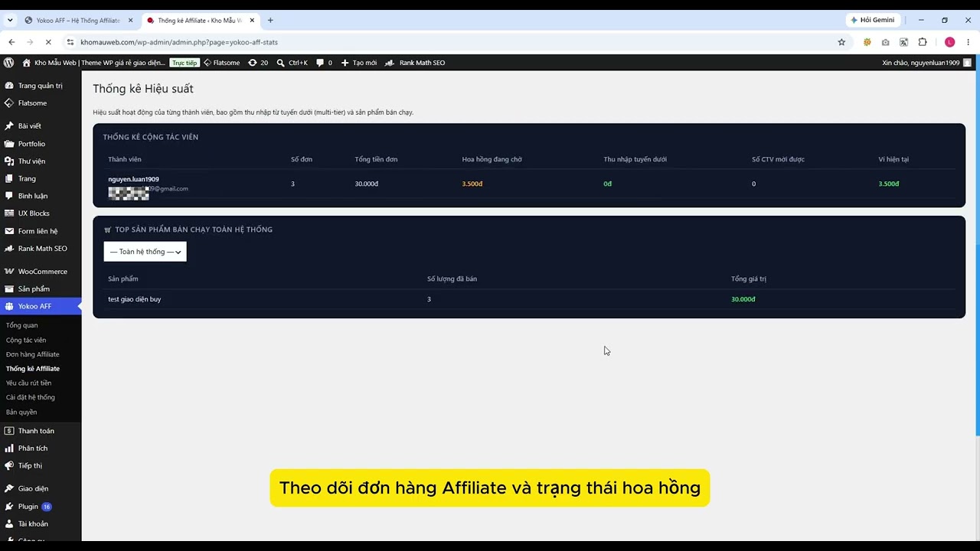Go to Đơn hàng Affiliate submenu
Image resolution: width=980 pixels, height=551 pixels.
(32, 354)
